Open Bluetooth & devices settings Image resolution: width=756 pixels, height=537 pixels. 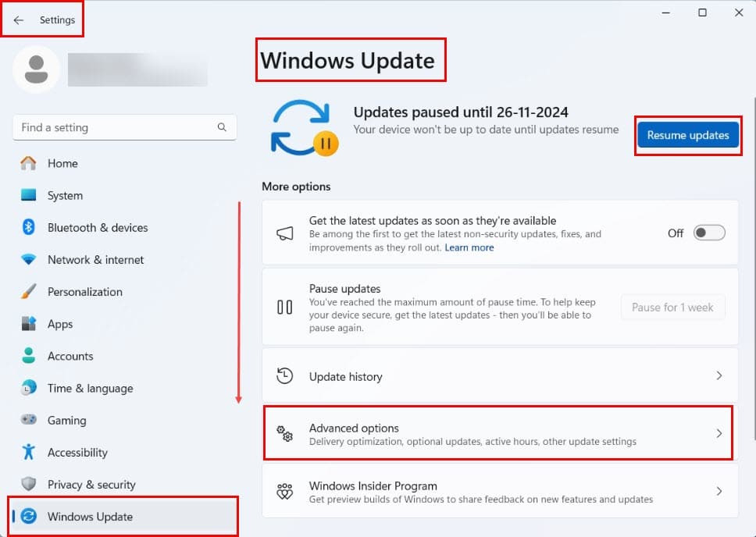pos(124,228)
